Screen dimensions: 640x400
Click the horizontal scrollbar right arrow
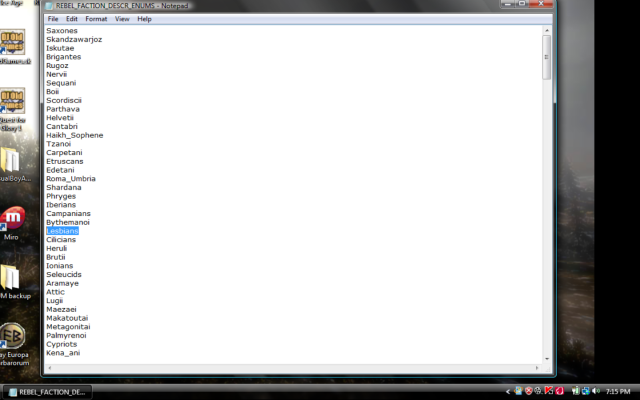tap(537, 368)
